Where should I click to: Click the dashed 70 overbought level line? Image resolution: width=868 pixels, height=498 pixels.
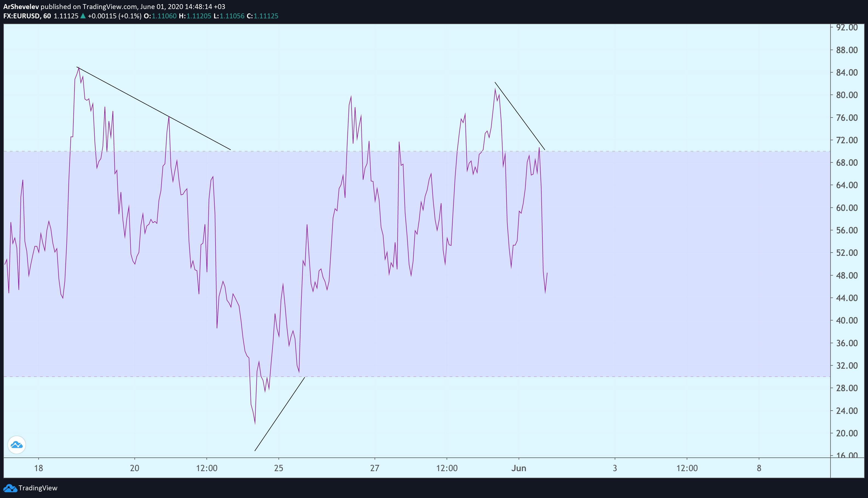(417, 151)
